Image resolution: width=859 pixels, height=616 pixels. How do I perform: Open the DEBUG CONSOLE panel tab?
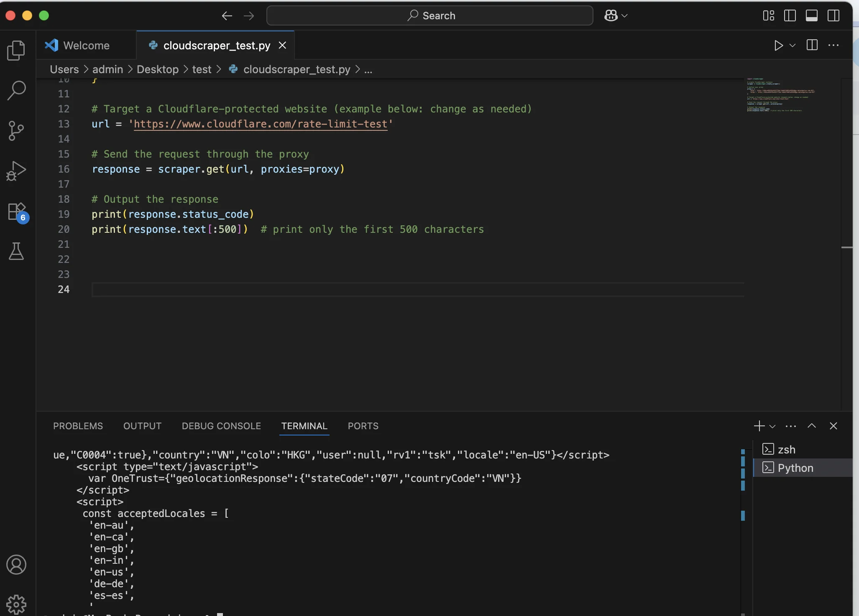pyautogui.click(x=221, y=426)
